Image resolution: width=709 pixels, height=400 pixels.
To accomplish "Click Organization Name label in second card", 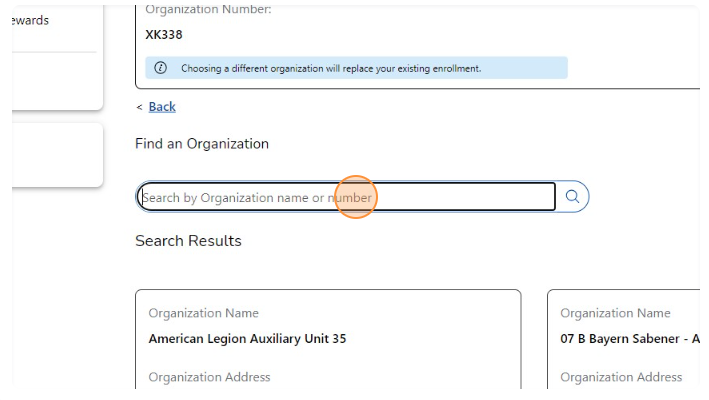I will pos(615,313).
